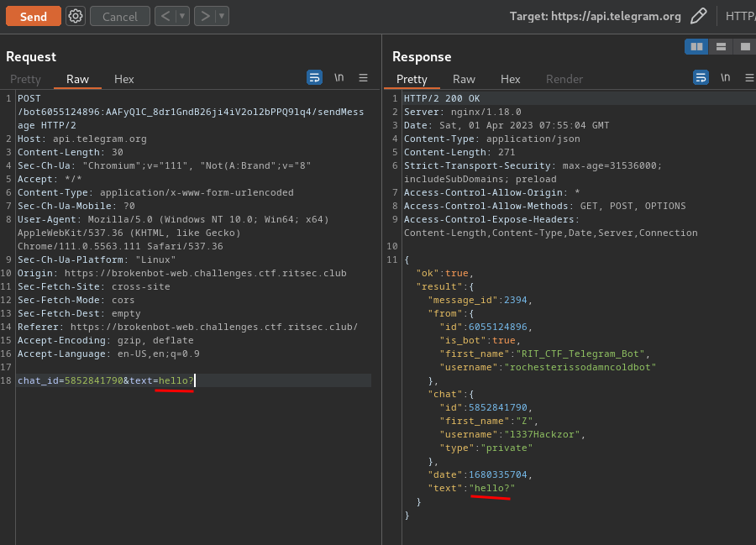Click "text":"hello?" in response JSON
The width and height of the screenshot is (756, 545).
pyautogui.click(x=471, y=488)
